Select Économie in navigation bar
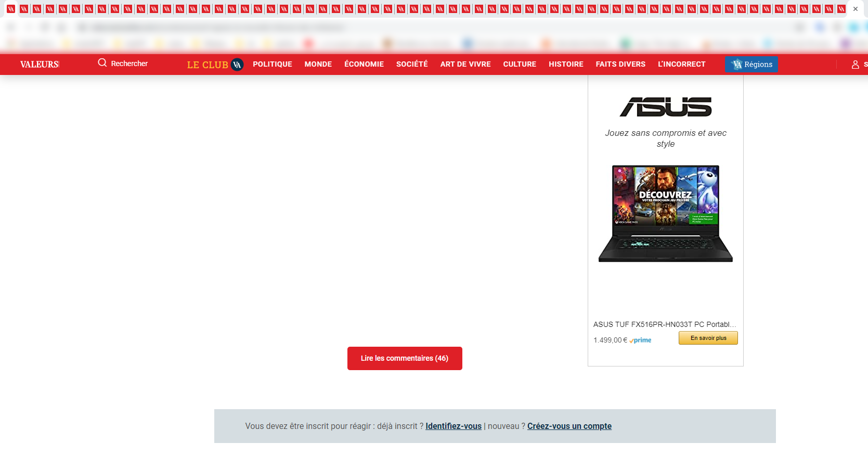Screen dimensions: 868x468 [364, 64]
